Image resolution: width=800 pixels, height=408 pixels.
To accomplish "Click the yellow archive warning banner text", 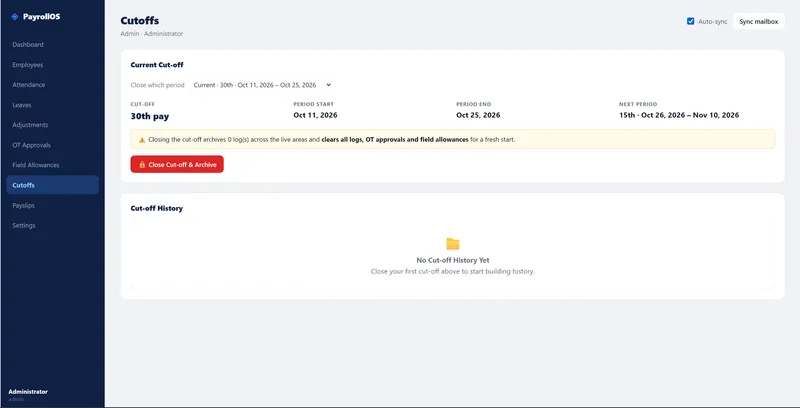I will tap(332, 139).
